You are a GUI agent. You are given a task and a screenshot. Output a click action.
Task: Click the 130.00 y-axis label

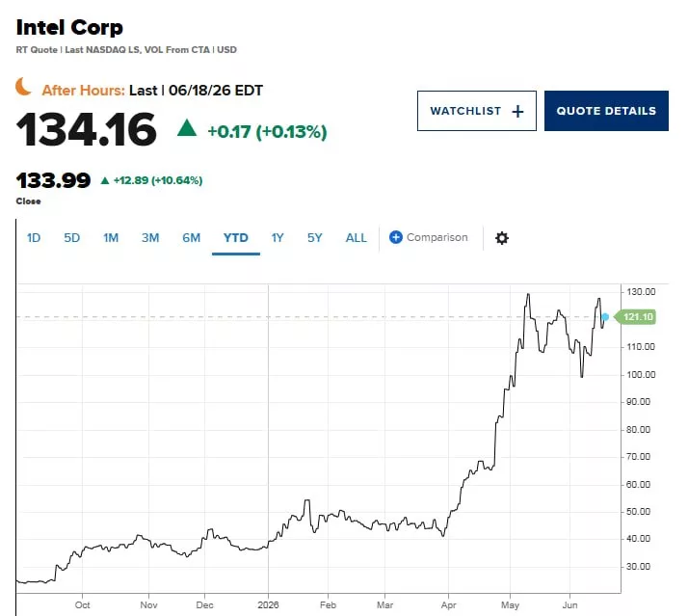tap(641, 292)
